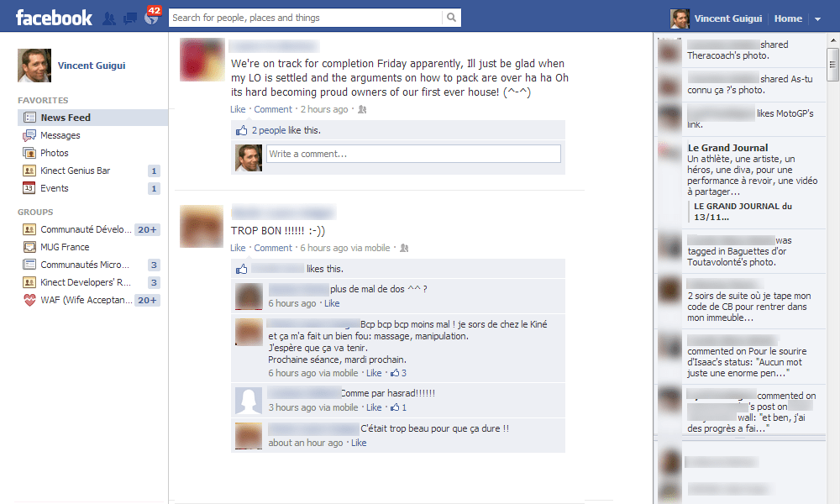This screenshot has height=504, width=840.
Task: Go to Home in the top bar
Action: pos(788,18)
